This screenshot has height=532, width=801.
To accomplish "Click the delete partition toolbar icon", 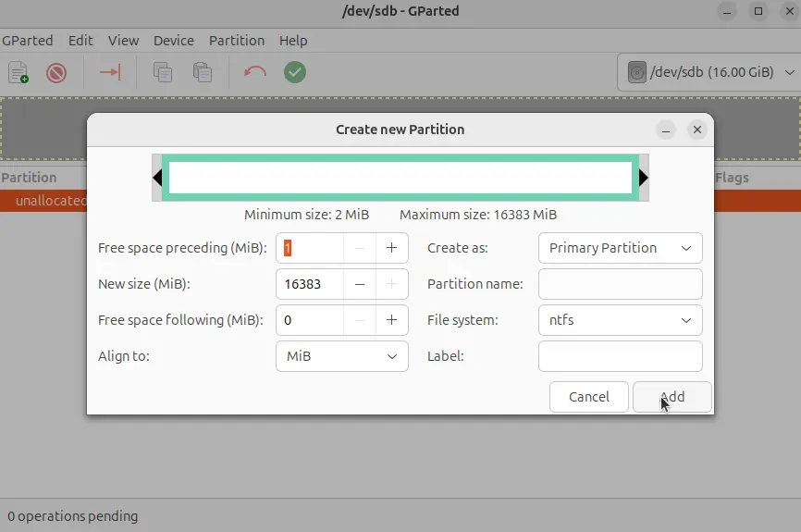I will point(56,72).
